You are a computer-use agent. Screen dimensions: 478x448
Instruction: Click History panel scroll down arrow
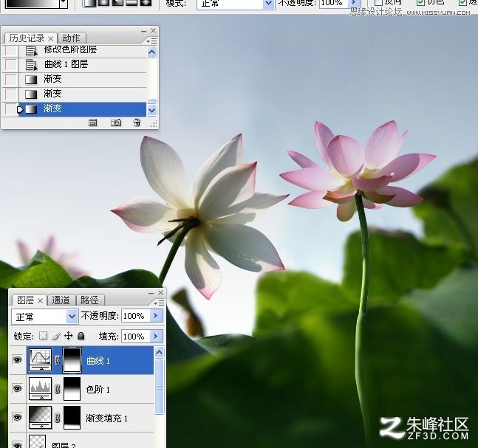click(151, 110)
